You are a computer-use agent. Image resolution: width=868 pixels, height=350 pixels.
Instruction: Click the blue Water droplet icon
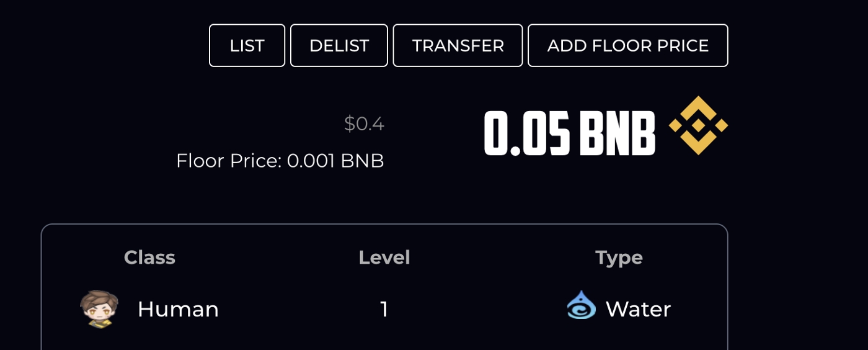(581, 306)
